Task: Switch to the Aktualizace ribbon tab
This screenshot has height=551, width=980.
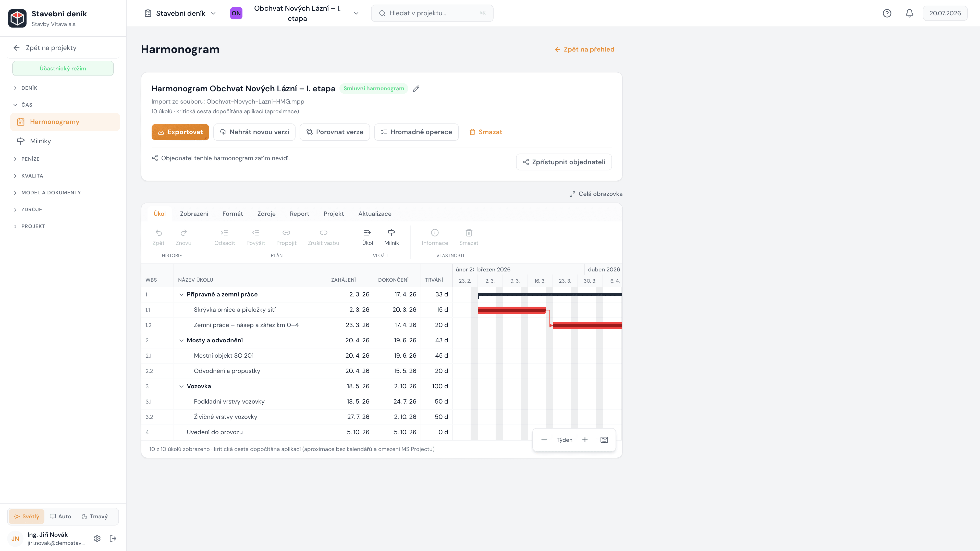Action: point(375,214)
